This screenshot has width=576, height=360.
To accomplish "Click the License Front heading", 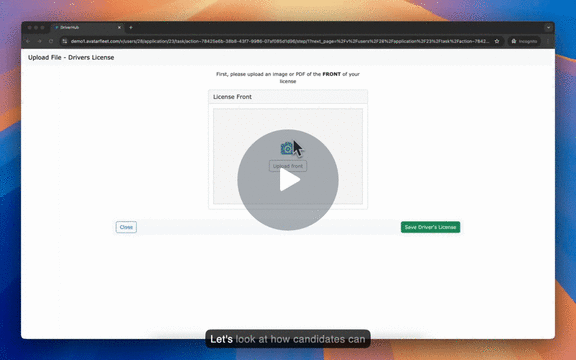I will 232,97.
